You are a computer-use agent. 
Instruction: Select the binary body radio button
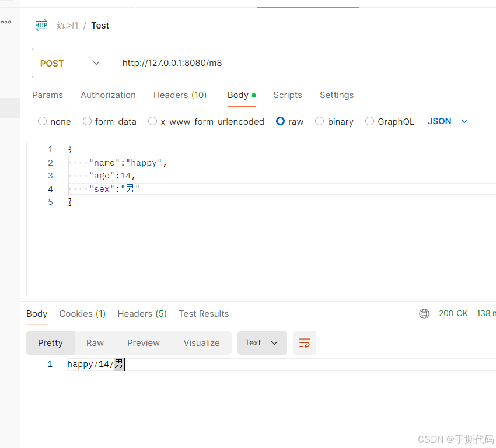pos(320,121)
